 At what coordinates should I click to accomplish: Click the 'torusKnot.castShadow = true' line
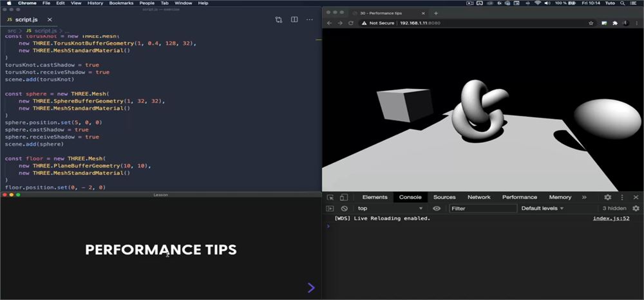click(52, 65)
